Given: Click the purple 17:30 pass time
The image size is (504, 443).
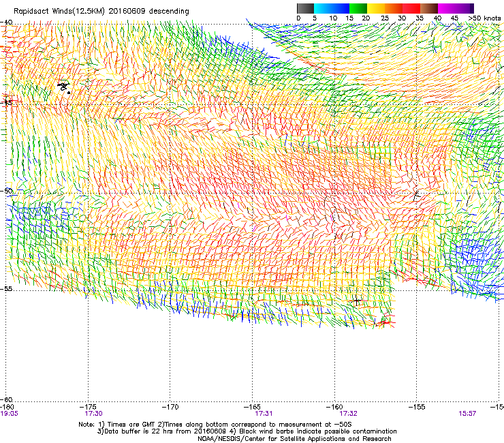Looking at the screenshot, I should [x=93, y=414].
